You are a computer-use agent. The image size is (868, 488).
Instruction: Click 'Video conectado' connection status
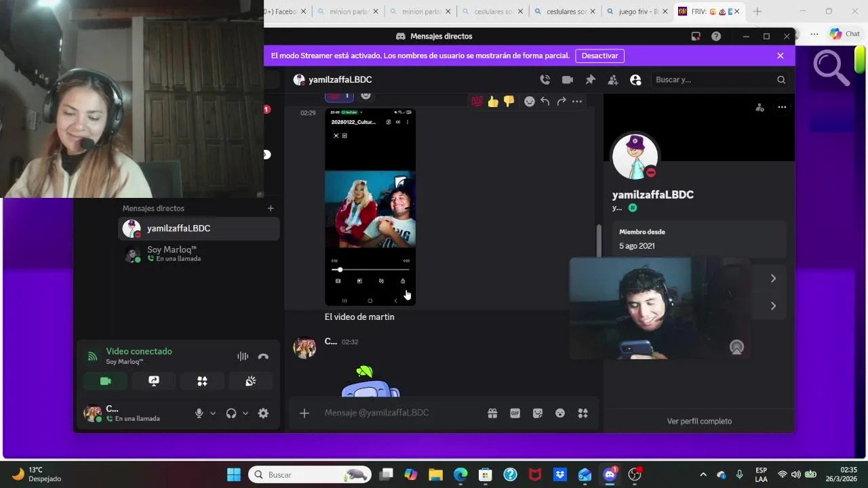[139, 351]
